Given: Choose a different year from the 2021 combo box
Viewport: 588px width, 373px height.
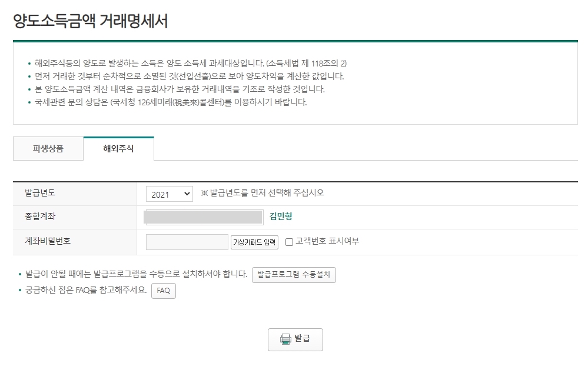Looking at the screenshot, I should pos(169,194).
